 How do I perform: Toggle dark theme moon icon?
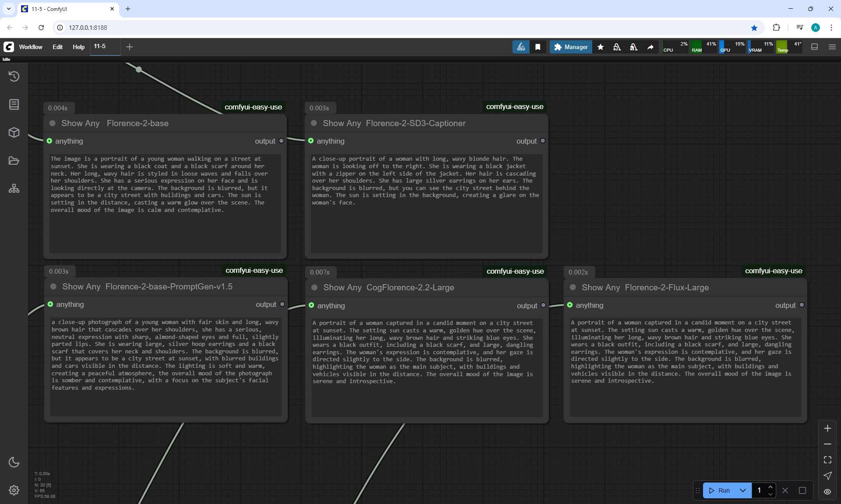coord(14,462)
